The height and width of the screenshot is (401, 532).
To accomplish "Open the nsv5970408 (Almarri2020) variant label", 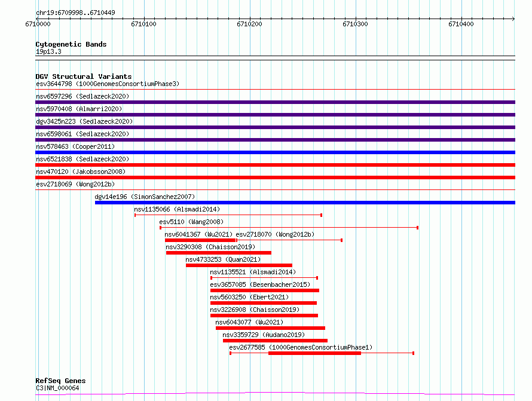I will (x=79, y=109).
